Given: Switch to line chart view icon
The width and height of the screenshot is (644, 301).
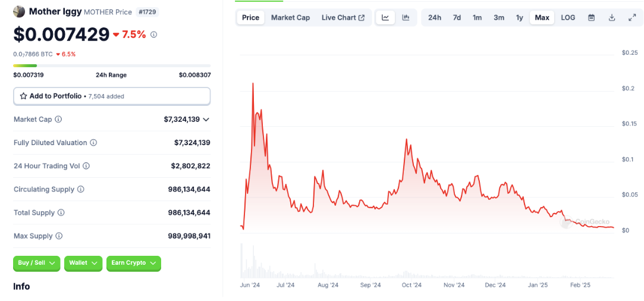Looking at the screenshot, I should (x=385, y=18).
